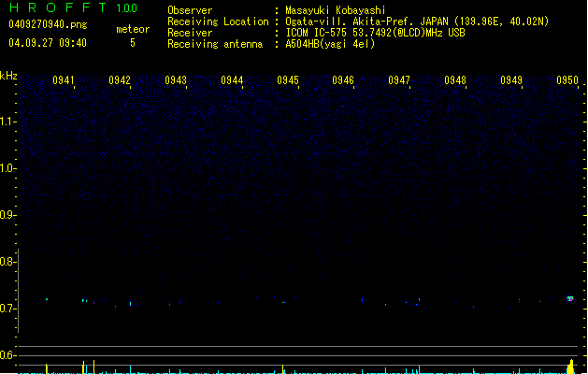Click time marker 0945
Screen dimensions: 588x374
[288, 80]
